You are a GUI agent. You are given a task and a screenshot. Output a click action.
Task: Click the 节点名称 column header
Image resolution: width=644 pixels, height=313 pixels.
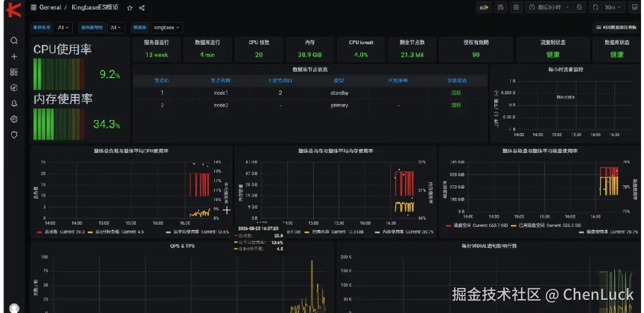[x=221, y=81]
